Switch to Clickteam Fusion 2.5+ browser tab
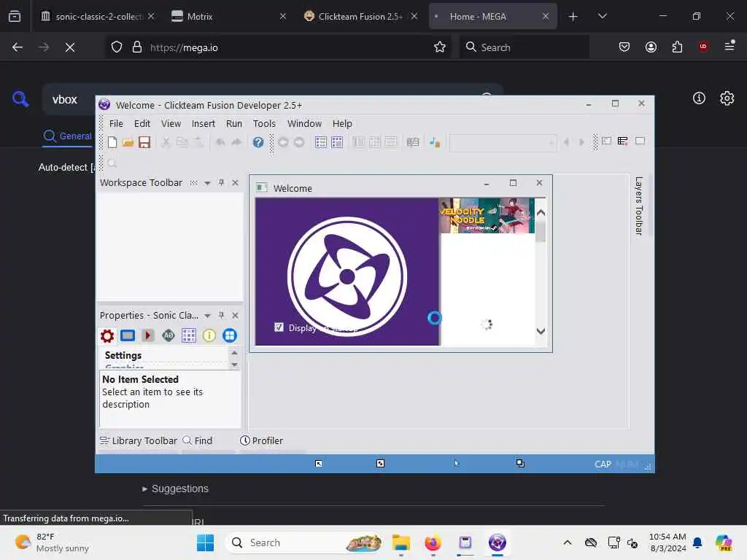Viewport: 747px width, 560px height. click(360, 16)
